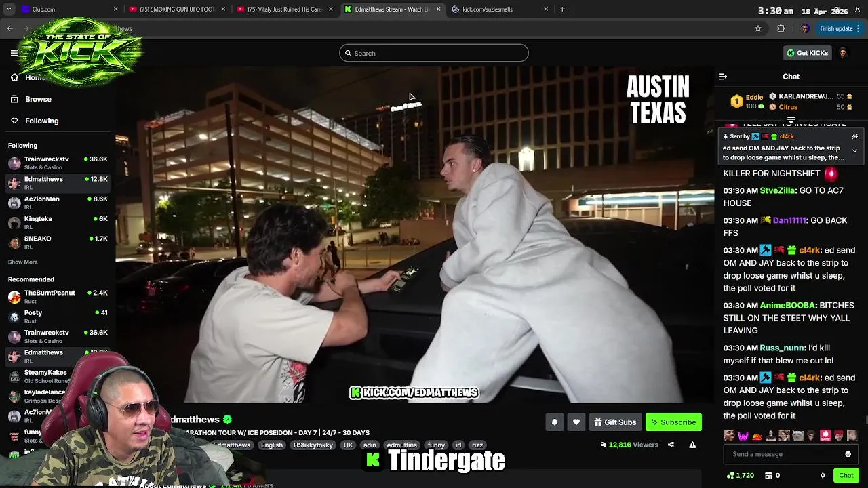Click the report warning triangle icon

click(692, 445)
